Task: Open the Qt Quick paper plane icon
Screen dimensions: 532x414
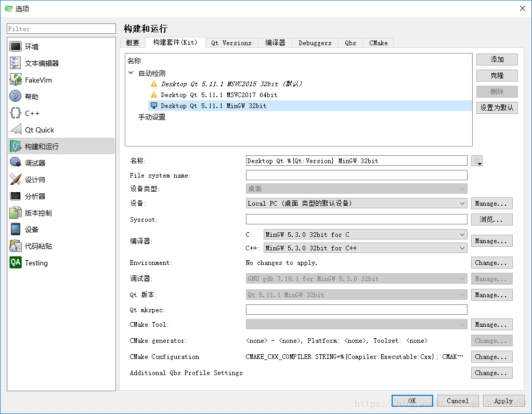Action: click(x=16, y=129)
